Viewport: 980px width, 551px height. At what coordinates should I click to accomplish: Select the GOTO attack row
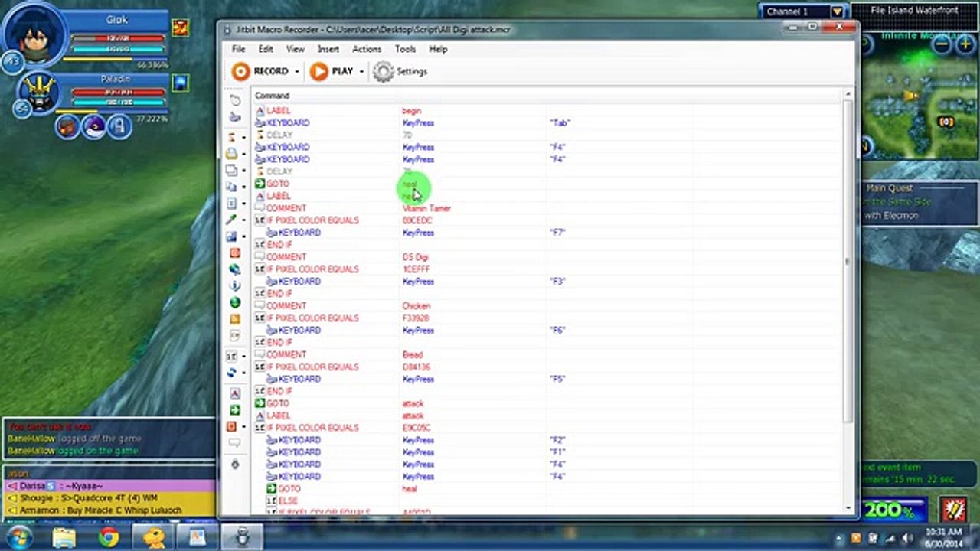click(x=547, y=403)
